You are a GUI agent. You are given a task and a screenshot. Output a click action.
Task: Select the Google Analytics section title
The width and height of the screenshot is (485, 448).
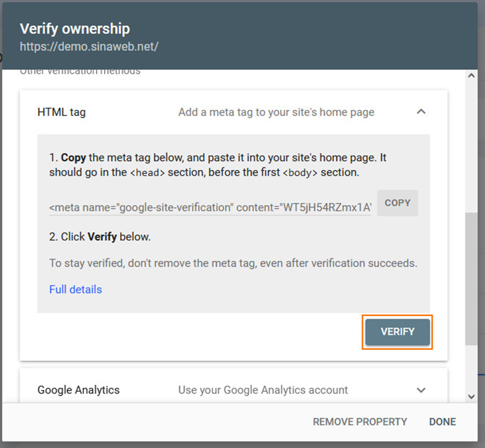pyautogui.click(x=79, y=390)
